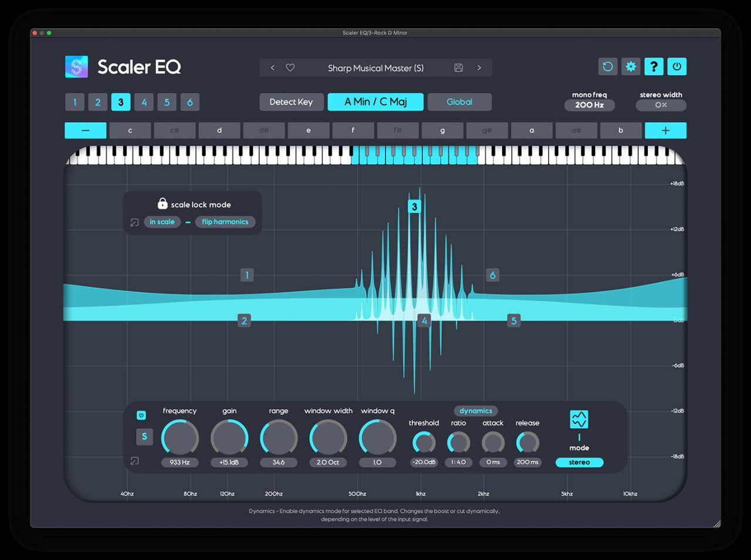Save preset with floppy disk icon
Screen dimensions: 751x560
459,68
